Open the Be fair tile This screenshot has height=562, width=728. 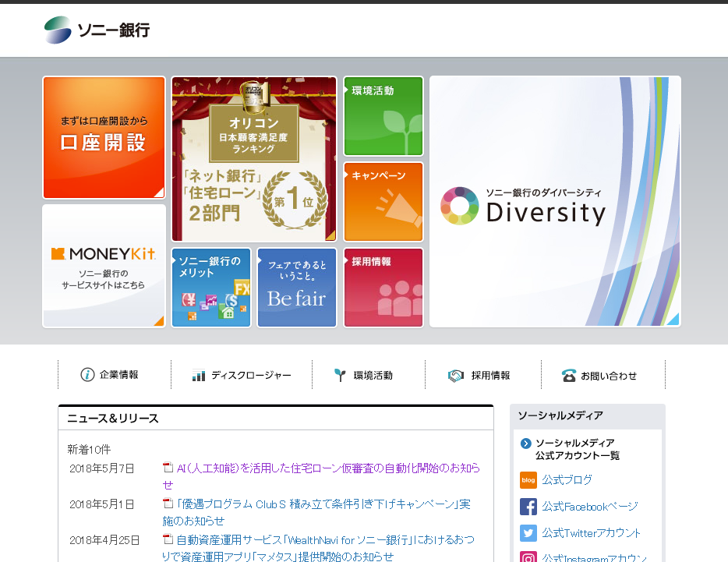297,288
